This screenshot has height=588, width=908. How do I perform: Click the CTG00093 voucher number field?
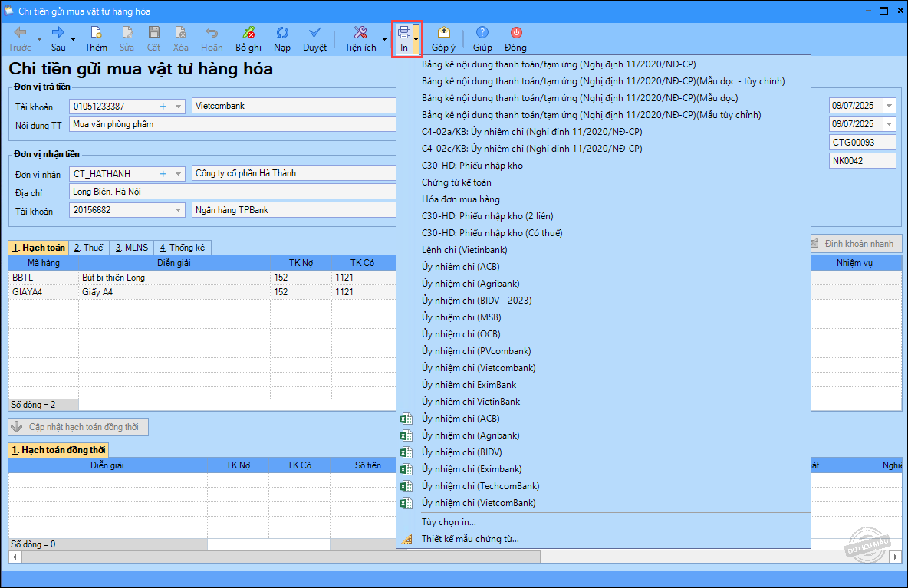coord(862,143)
